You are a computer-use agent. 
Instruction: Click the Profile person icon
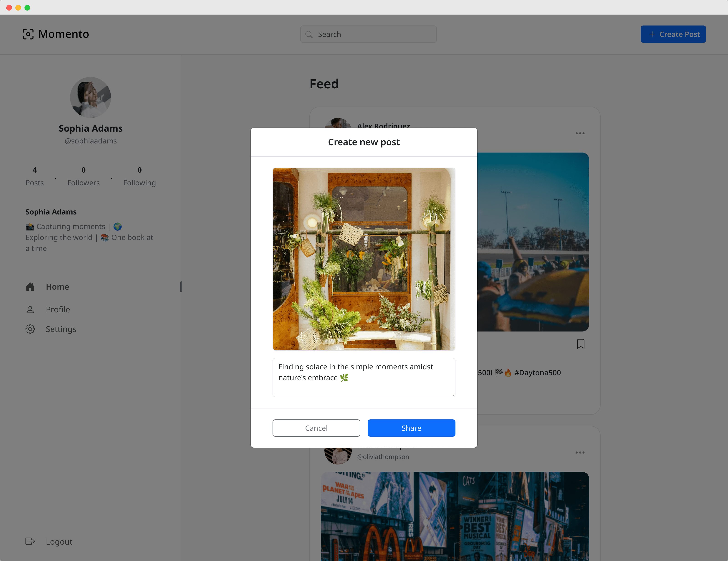tap(30, 309)
